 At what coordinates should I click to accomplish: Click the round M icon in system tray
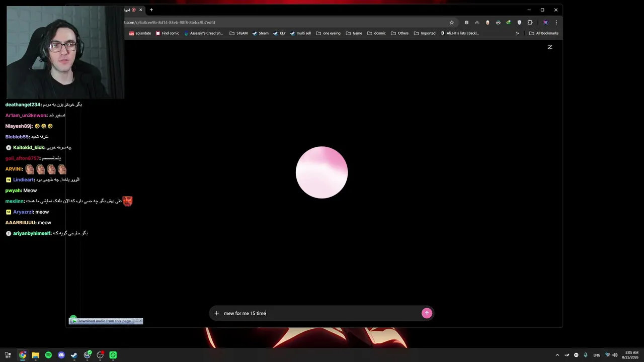pyautogui.click(x=576, y=355)
